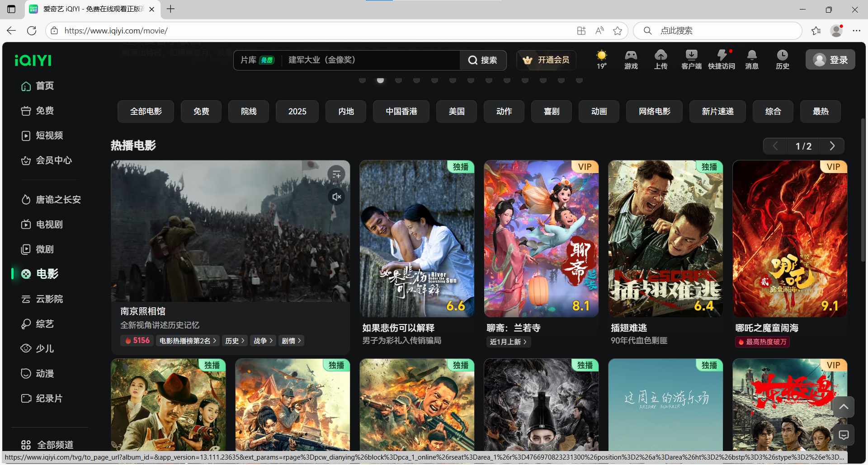This screenshot has width=868, height=465.
Task: Expand 近1月上新 under 聊斋：兰若寺
Action: [x=508, y=342]
